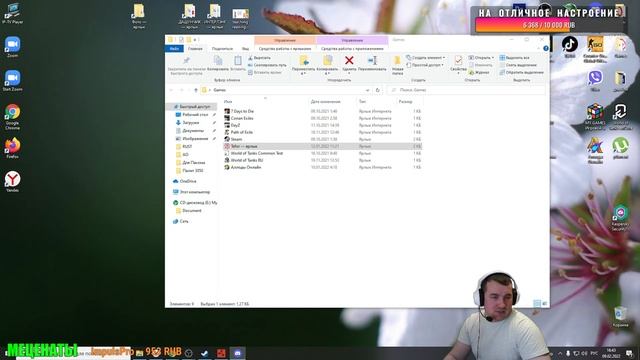Open the Open (Открыть) ribbon dropdown
640x360 pixels.
(x=481, y=58)
